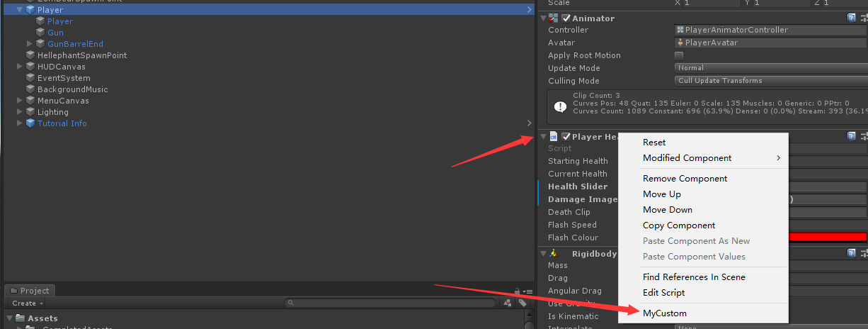
Task: Expand the MenuCanvas object
Action: point(20,101)
